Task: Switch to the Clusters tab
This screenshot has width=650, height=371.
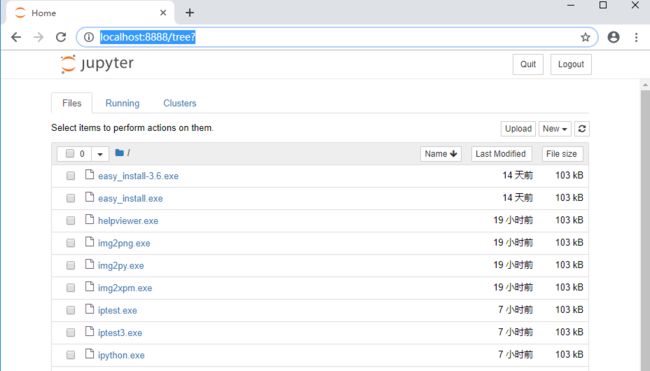Action: tap(179, 103)
